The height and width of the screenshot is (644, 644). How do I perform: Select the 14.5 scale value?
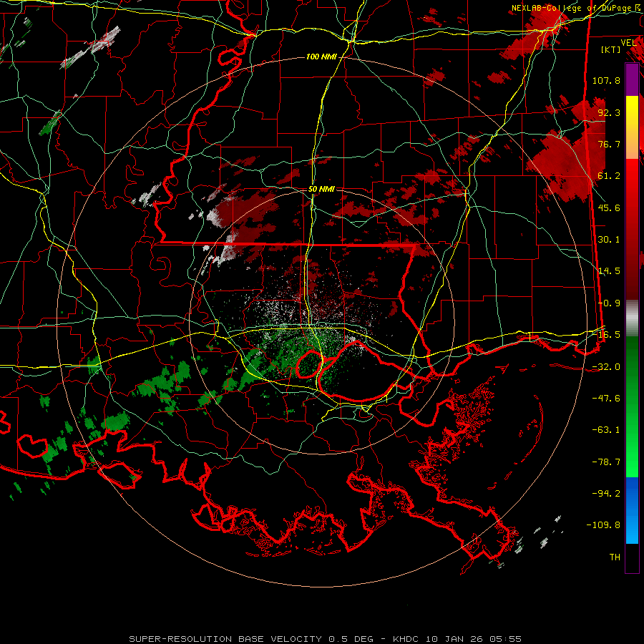point(609,271)
